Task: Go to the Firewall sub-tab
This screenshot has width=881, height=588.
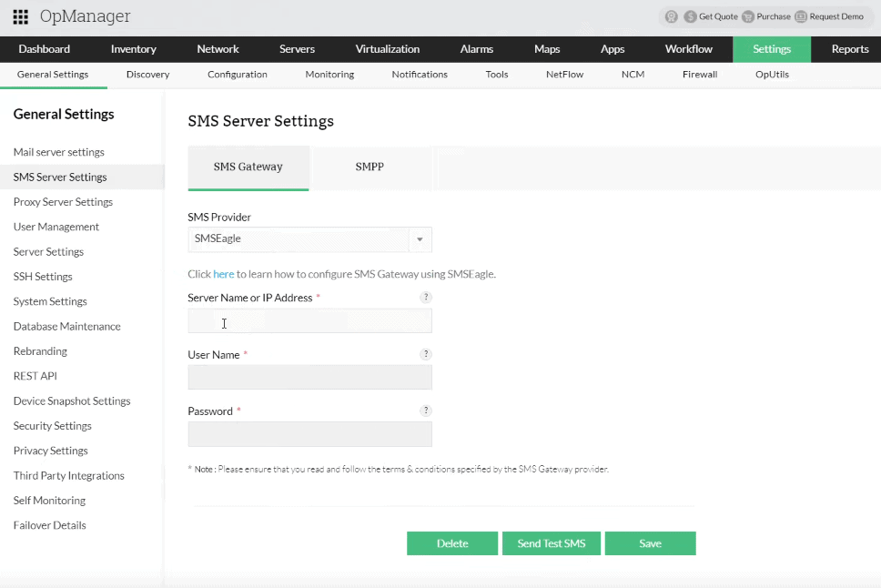Action: click(700, 75)
